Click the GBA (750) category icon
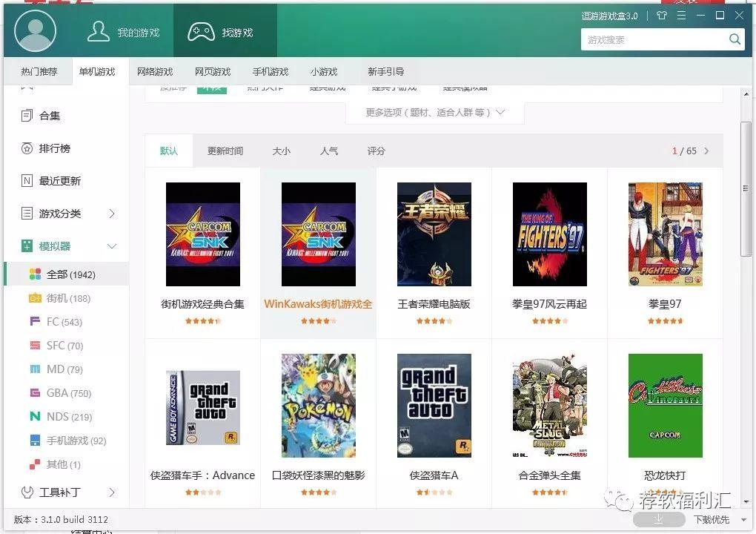 35,392
